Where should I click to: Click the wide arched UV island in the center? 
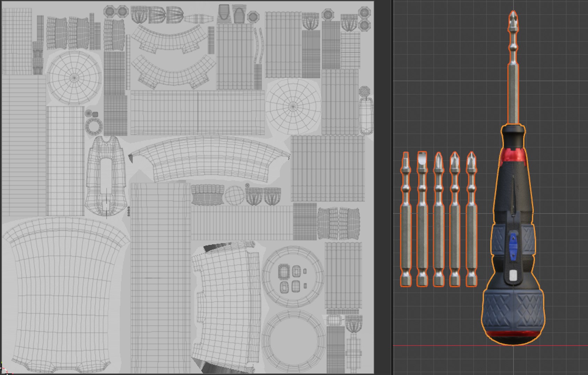[209, 159]
